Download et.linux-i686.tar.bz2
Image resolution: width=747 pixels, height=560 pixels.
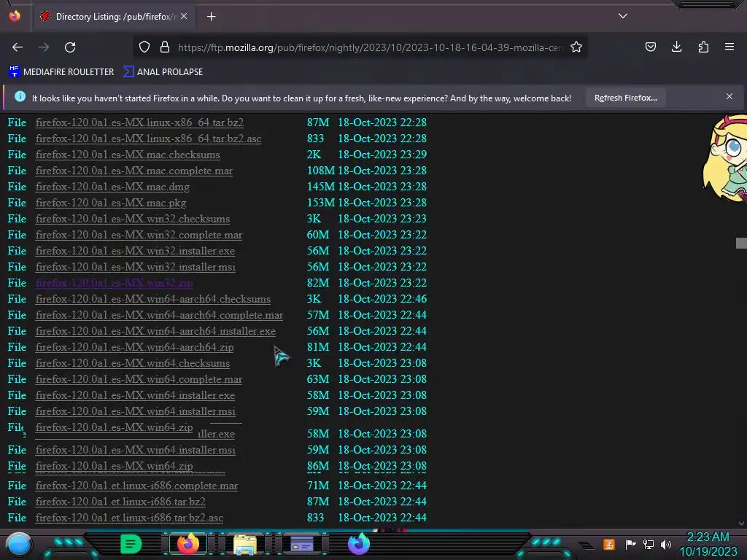coord(120,502)
